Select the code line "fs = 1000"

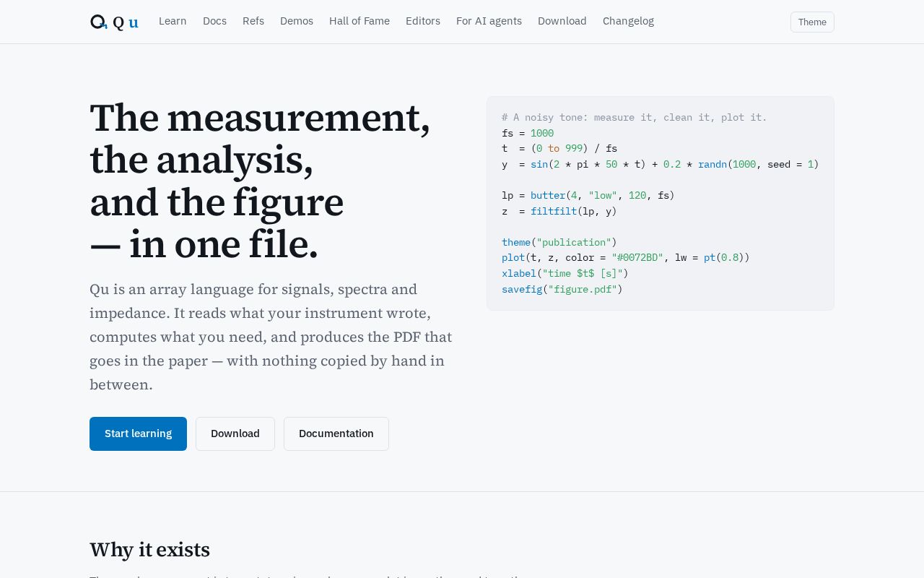click(528, 133)
